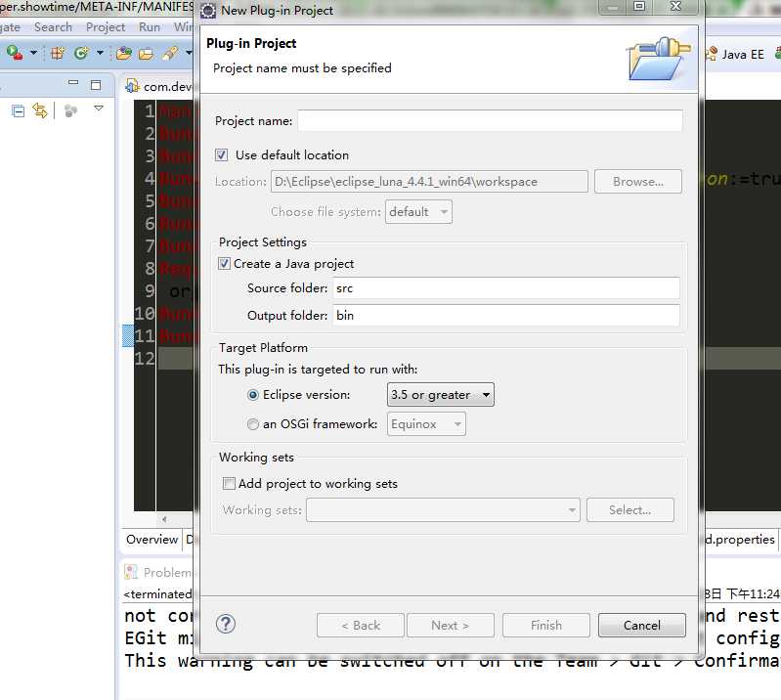Click the grayed focus task icon

[x=70, y=110]
